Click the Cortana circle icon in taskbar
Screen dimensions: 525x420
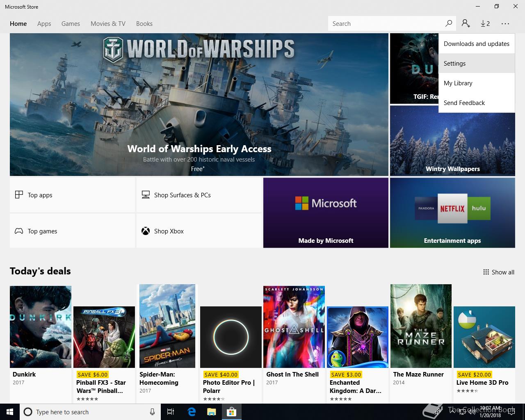click(28, 412)
